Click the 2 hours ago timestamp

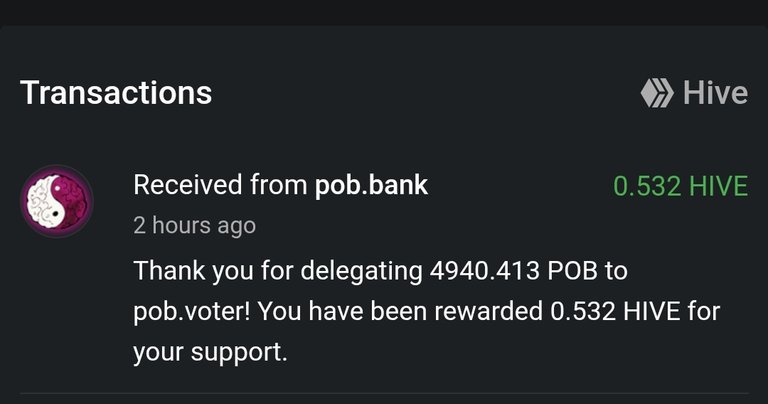(194, 226)
